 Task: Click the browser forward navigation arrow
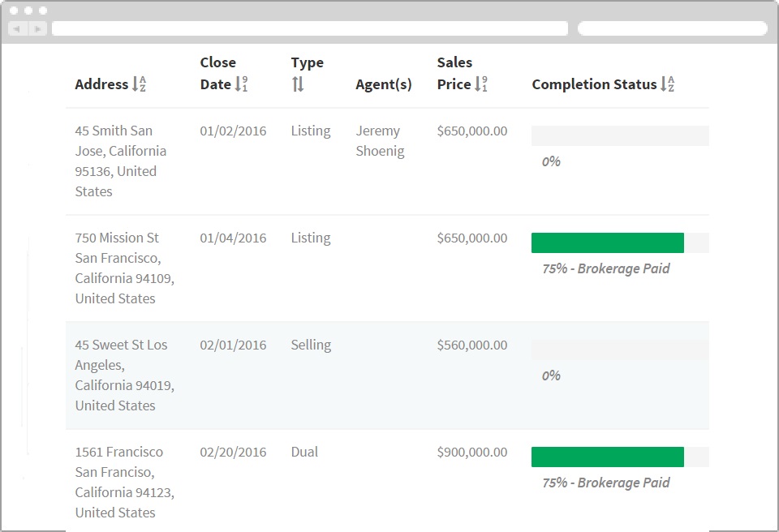[x=37, y=28]
